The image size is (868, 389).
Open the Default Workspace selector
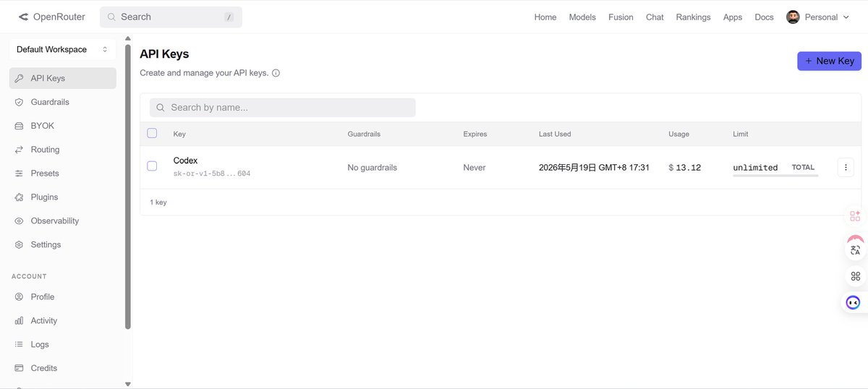click(62, 49)
